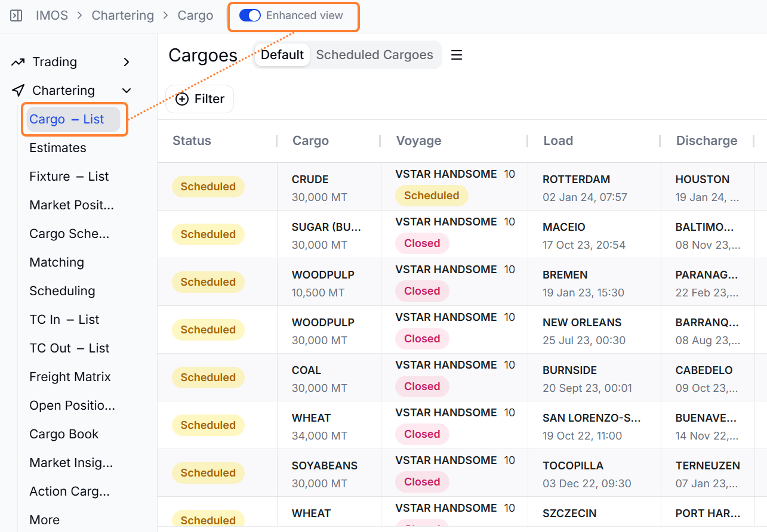Sort by the Voyage column header
The height and width of the screenshot is (532, 767).
(418, 141)
